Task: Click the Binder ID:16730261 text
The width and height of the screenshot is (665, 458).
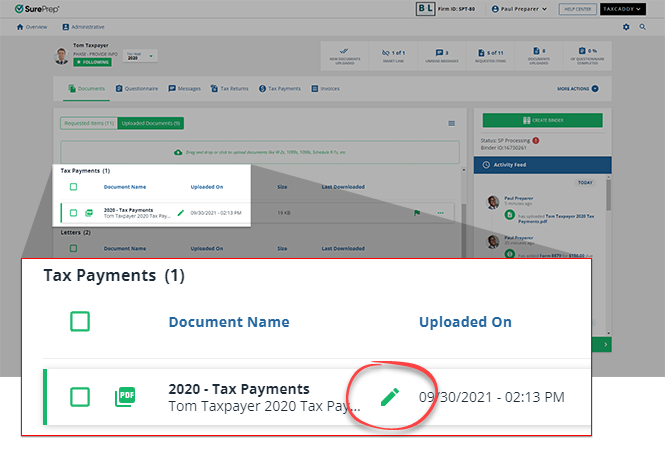Action: pos(503,148)
